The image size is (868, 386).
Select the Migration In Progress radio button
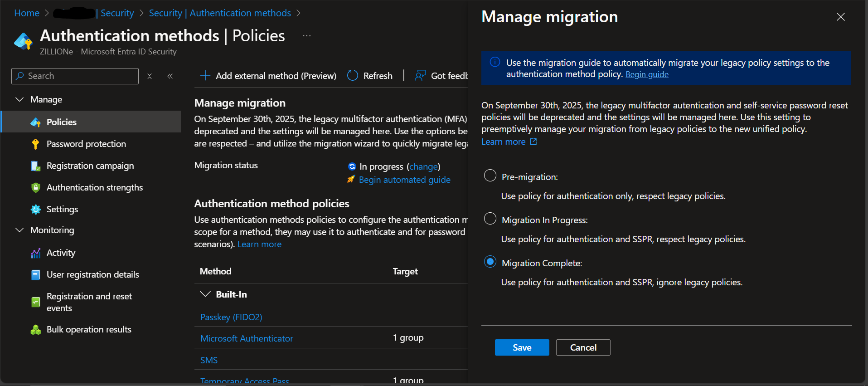(x=490, y=219)
